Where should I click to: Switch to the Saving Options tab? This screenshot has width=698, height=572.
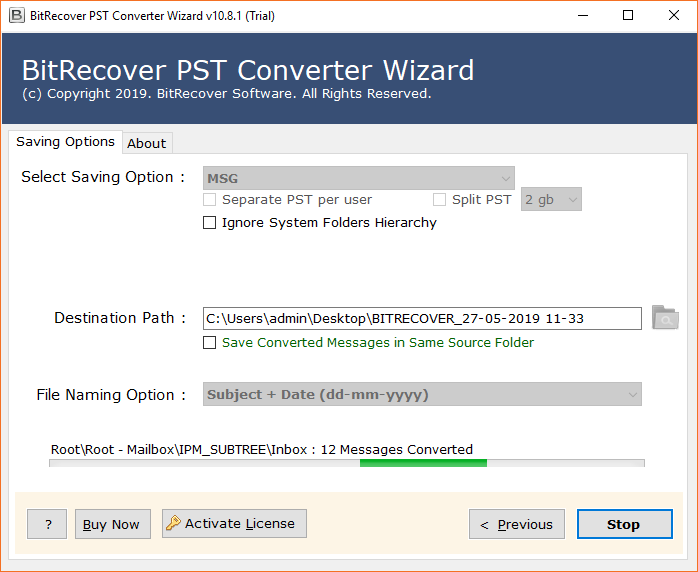(x=65, y=142)
